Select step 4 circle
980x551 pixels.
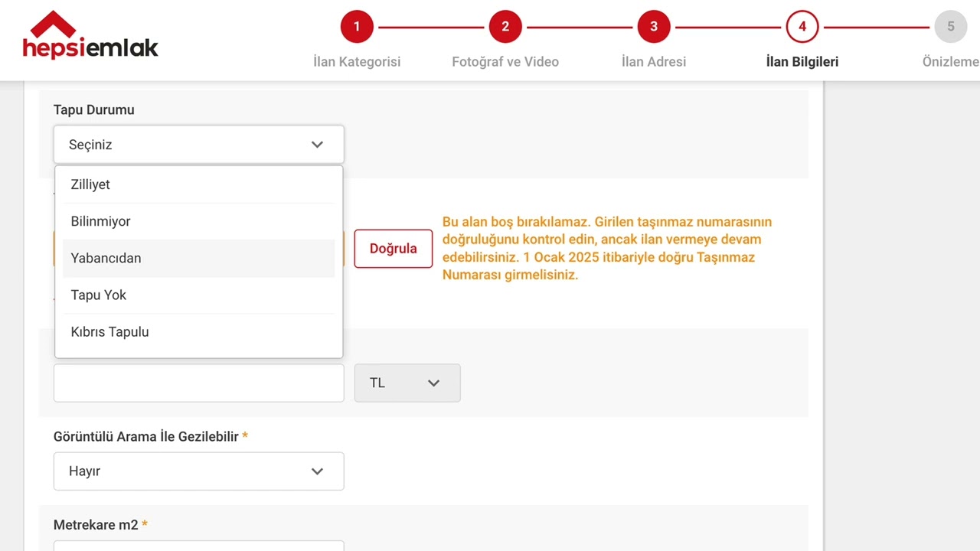point(802,27)
